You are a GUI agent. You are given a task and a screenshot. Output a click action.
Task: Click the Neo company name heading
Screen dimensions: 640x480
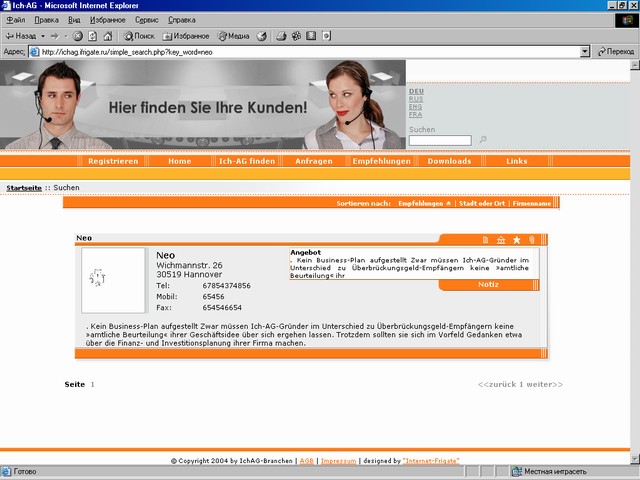coord(166,256)
